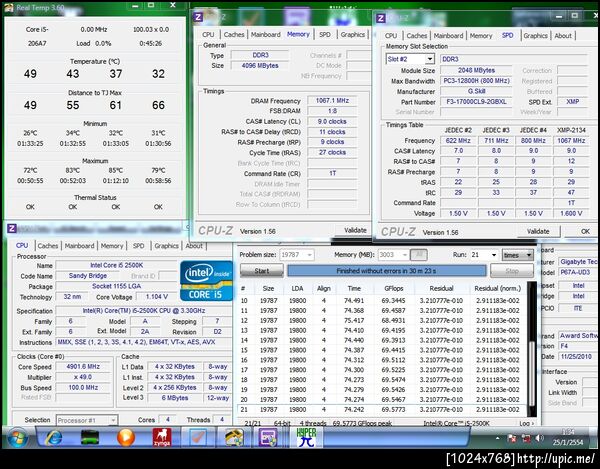Open the Zynga taskbar icon
Screen dimensions: 600x469
162,437
